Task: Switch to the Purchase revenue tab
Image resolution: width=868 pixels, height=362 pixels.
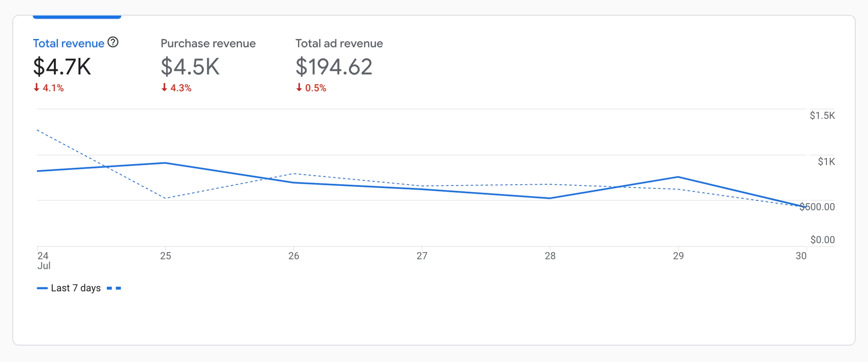Action: [208, 43]
